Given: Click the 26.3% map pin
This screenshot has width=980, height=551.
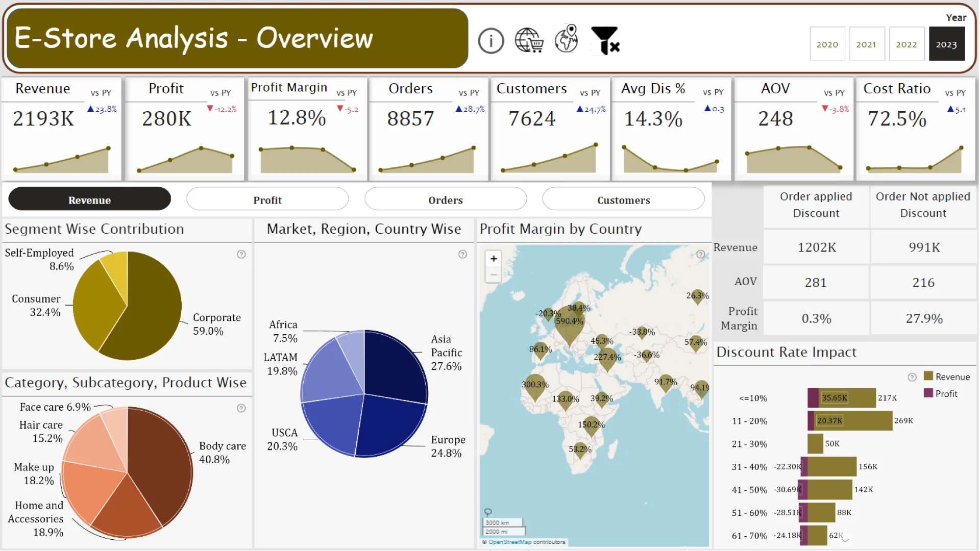Looking at the screenshot, I should [x=697, y=296].
